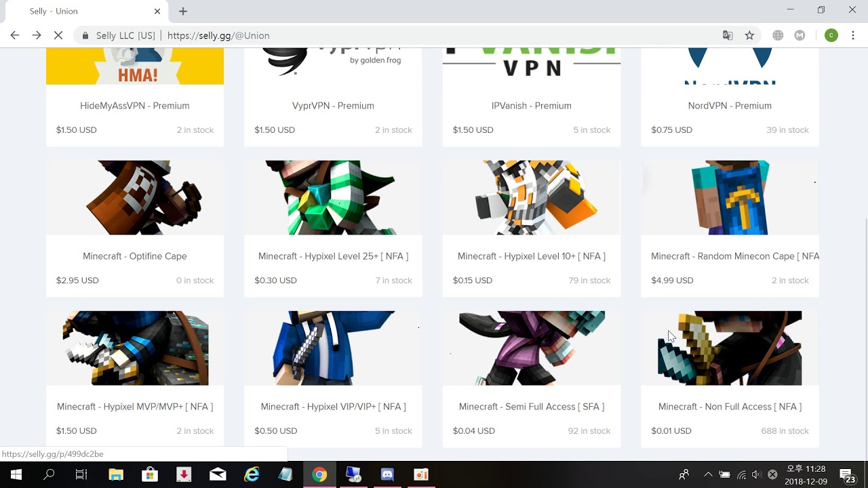The image size is (868, 488).
Task: Open the green Chrome profile avatar
Action: tap(831, 35)
